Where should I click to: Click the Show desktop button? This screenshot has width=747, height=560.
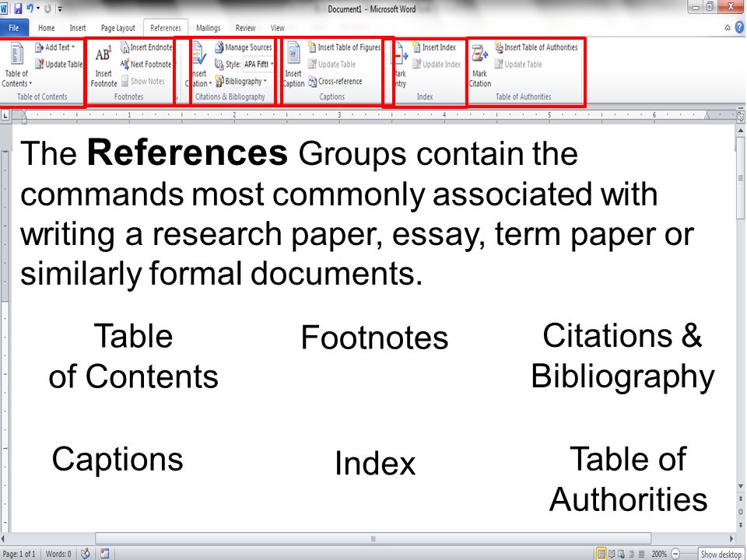[x=722, y=554]
